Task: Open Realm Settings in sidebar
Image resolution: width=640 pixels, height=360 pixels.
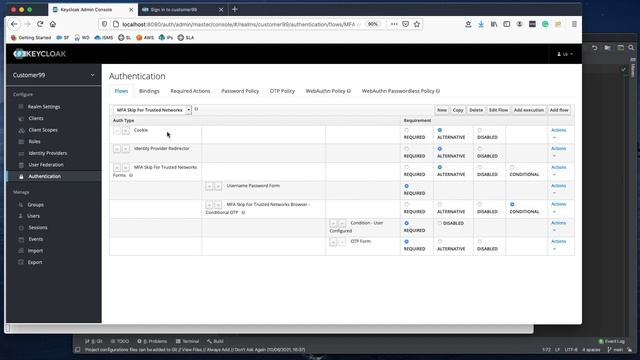Action: 44,107
